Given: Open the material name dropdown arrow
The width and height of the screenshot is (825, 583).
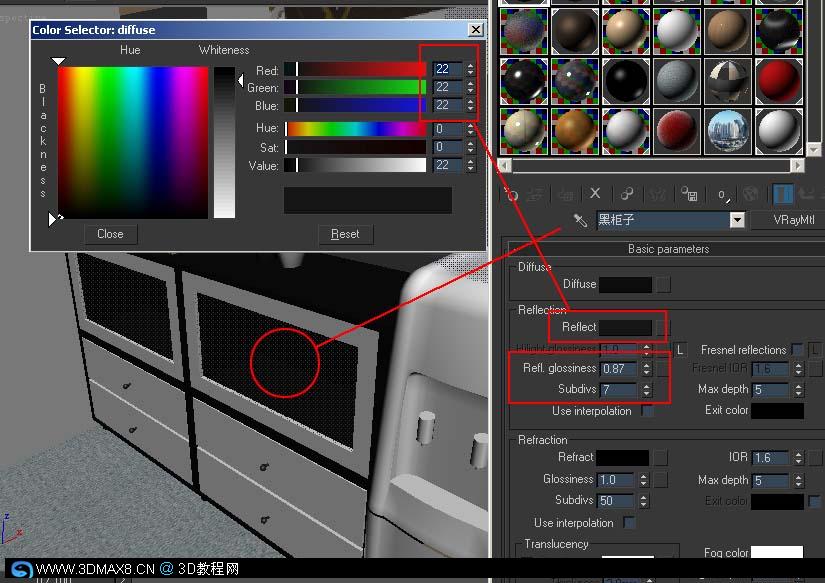Looking at the screenshot, I should (x=738, y=220).
